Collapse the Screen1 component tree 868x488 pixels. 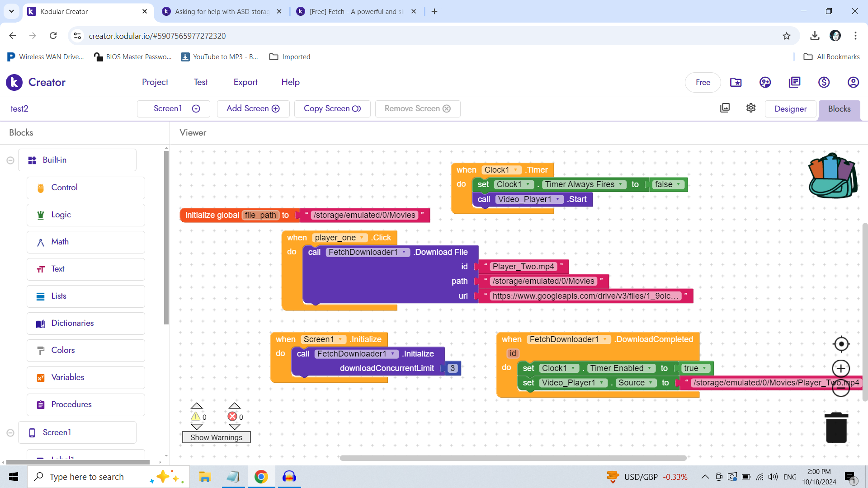(x=10, y=433)
